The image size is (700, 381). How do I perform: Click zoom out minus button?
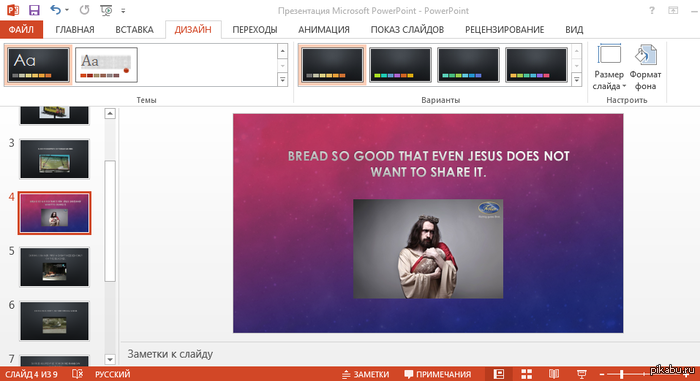602,374
